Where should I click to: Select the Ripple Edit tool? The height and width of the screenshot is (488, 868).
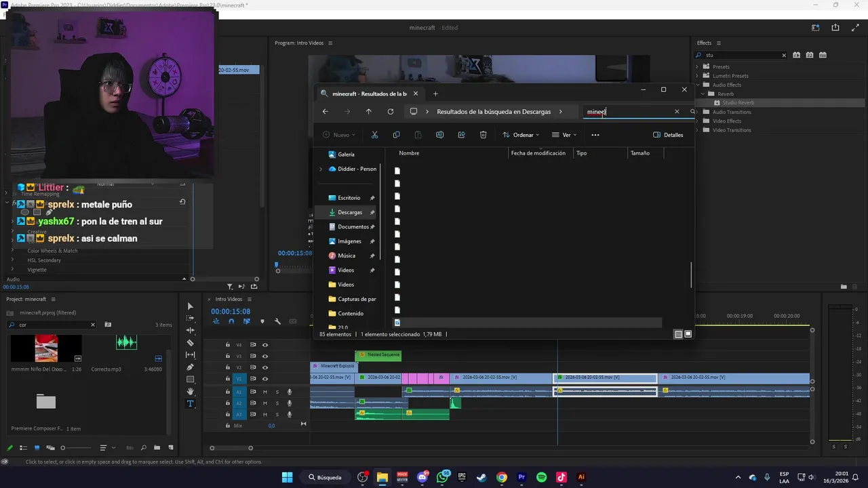pyautogui.click(x=190, y=330)
